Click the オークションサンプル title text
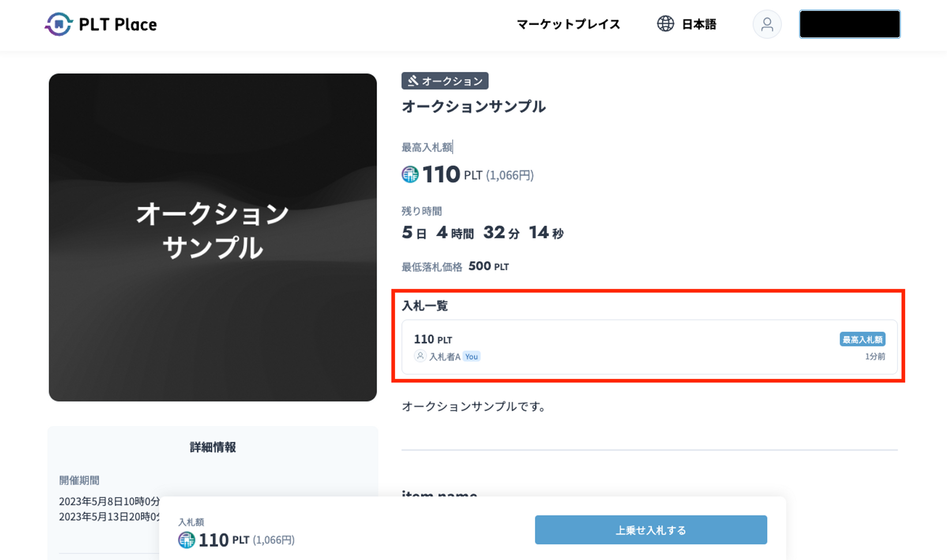 click(x=473, y=107)
